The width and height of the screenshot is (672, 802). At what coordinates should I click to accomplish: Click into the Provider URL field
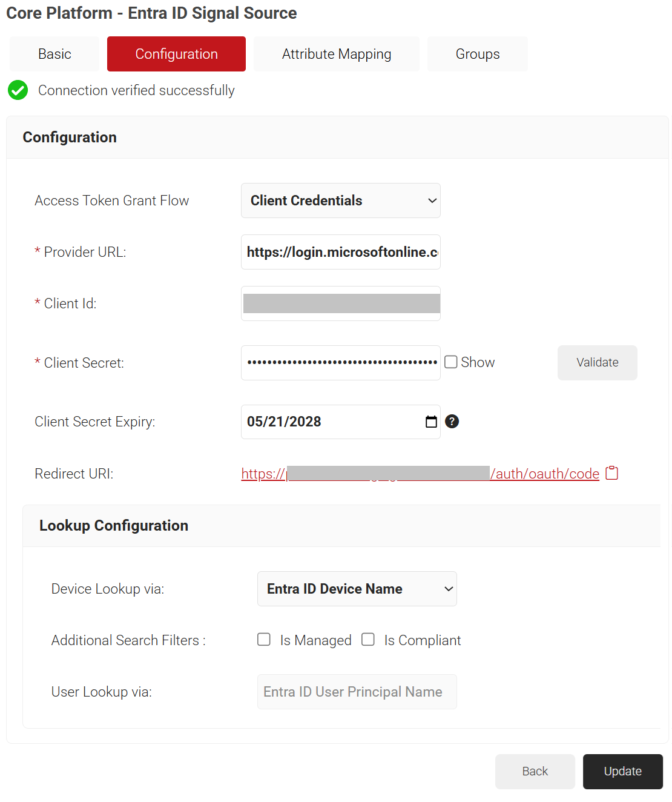341,252
